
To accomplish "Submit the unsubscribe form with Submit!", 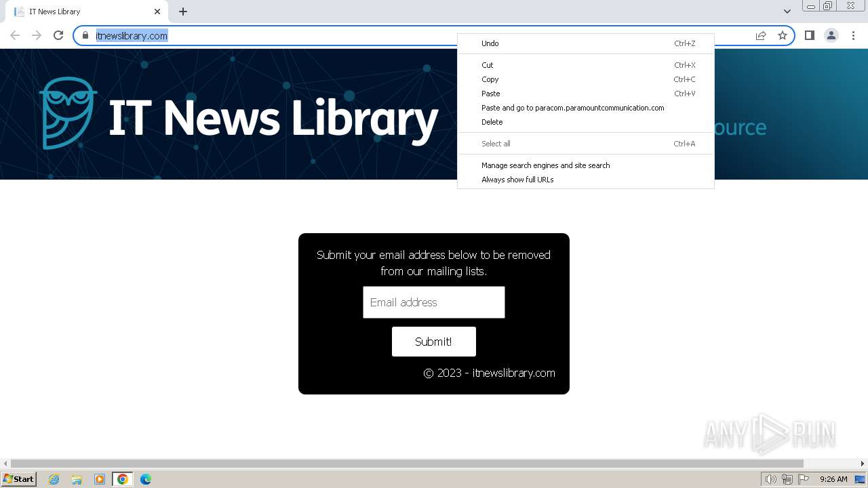I will tap(434, 342).
